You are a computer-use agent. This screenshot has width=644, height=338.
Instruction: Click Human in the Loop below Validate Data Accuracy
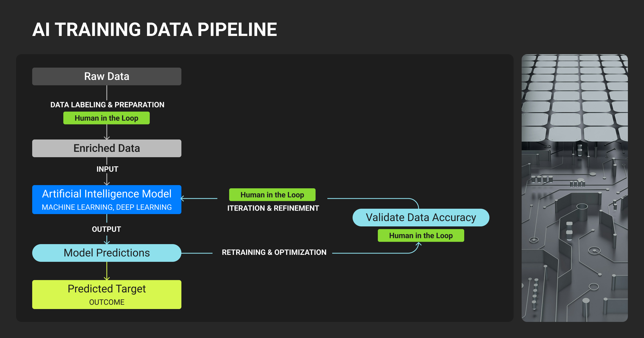tap(421, 236)
